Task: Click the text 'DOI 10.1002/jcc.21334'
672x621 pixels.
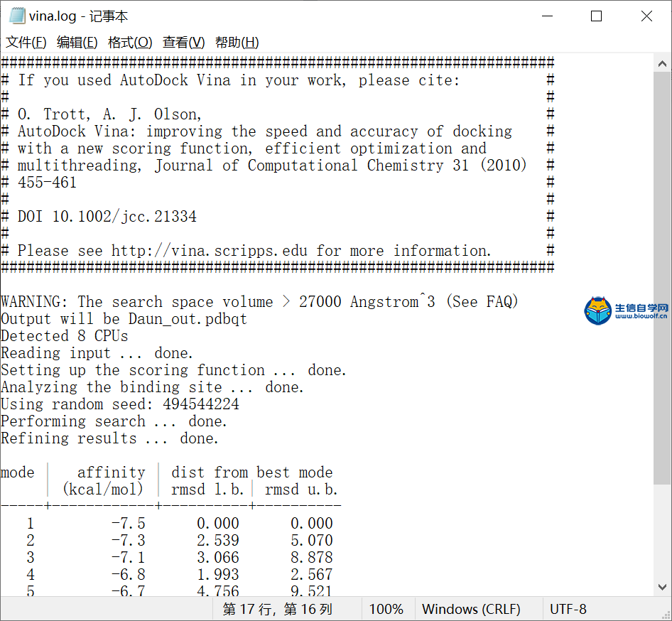Action: coord(107,217)
